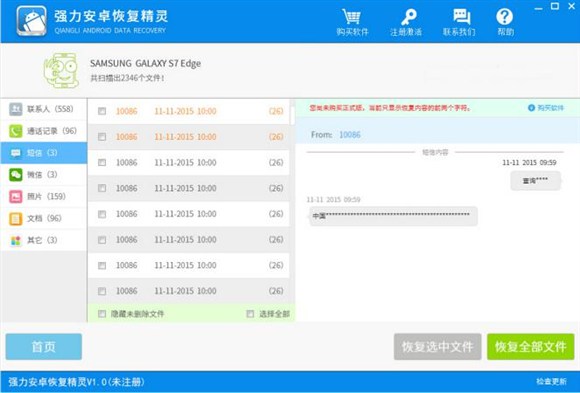Enable the 选择全部 checkbox
The width and height of the screenshot is (580, 393).
click(250, 314)
